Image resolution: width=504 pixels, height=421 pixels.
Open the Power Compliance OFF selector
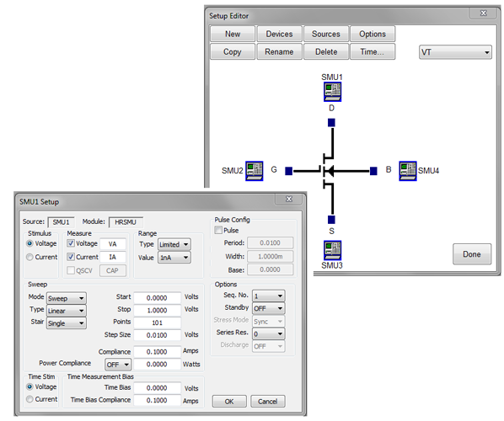[x=118, y=365]
